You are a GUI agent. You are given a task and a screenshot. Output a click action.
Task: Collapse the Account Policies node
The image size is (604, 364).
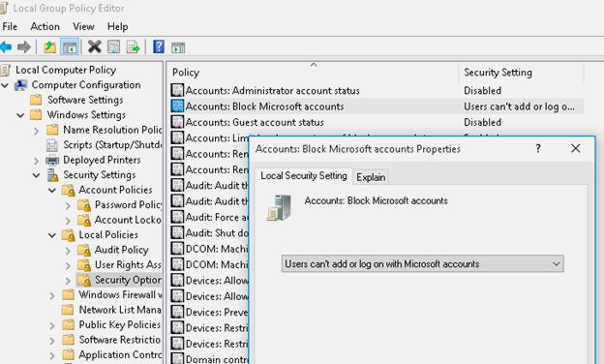point(52,191)
